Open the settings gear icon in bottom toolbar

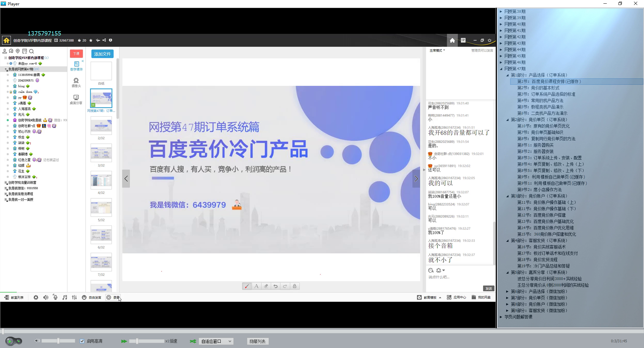pos(36,297)
